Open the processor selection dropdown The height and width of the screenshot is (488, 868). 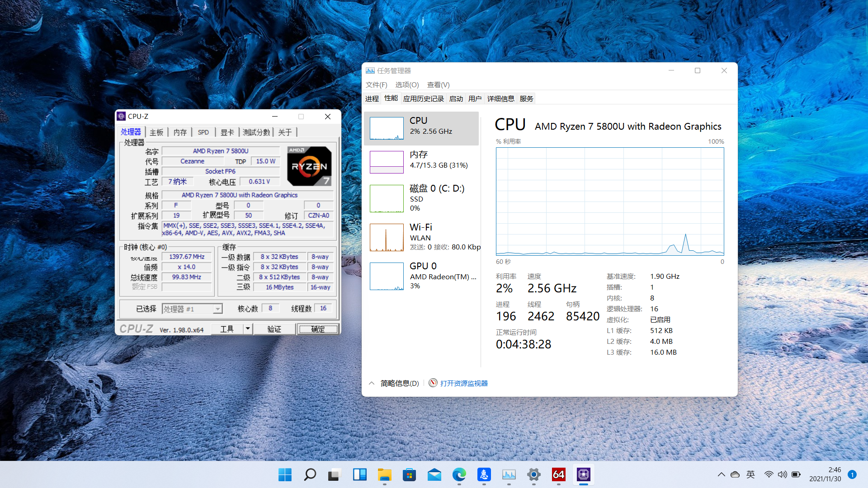[192, 309]
